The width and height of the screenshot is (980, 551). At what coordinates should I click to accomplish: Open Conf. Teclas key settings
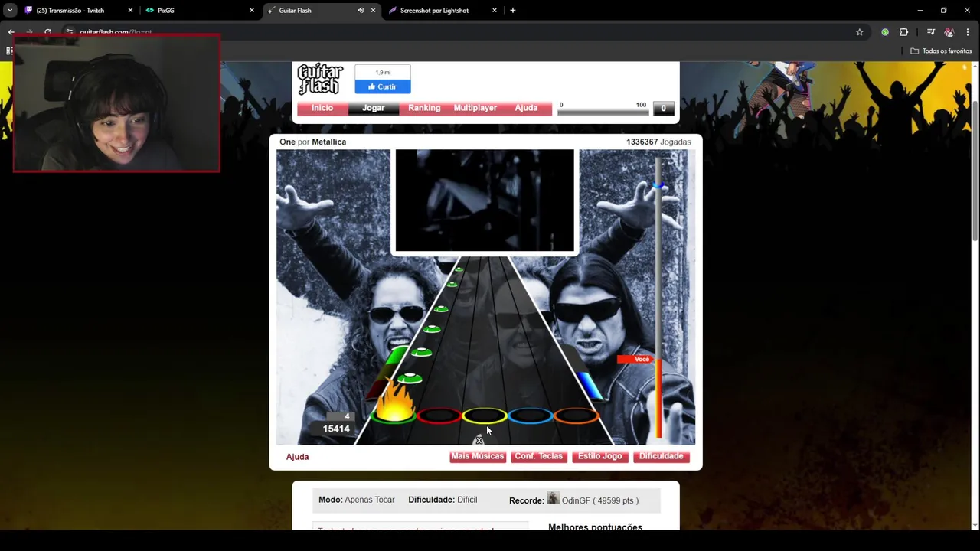click(538, 456)
